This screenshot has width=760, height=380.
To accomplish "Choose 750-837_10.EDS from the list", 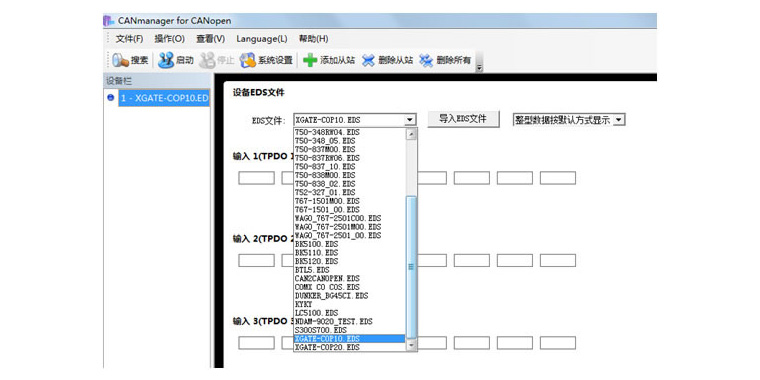I will (x=349, y=167).
